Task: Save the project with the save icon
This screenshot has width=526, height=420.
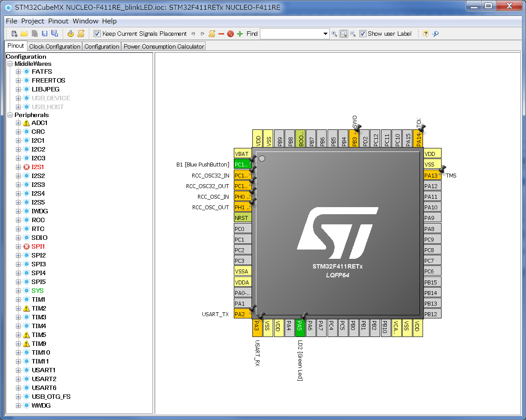Action: (45, 34)
